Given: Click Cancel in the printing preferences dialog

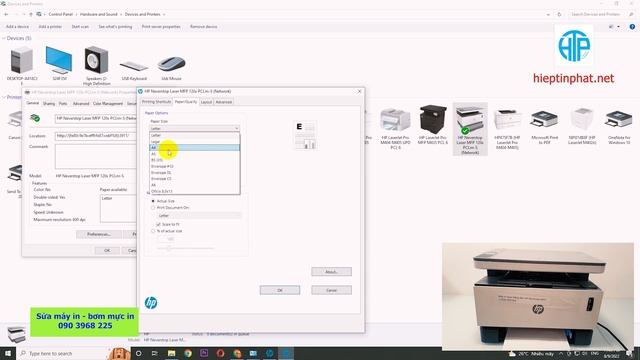Looking at the screenshot, I should (x=331, y=290).
